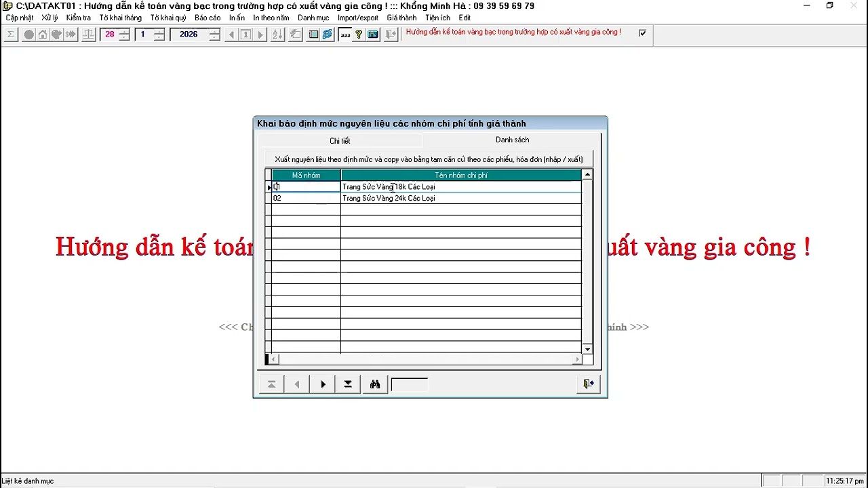The image size is (868, 488).
Task: Select cell Trang Sức Vàng 24k Các Loại
Action: click(461, 199)
